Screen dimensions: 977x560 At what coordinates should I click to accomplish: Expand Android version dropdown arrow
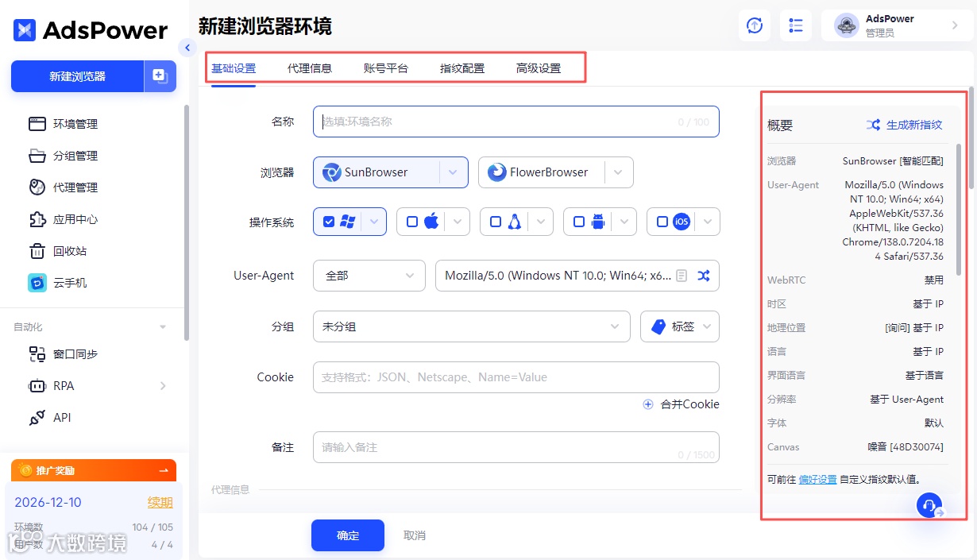point(624,222)
